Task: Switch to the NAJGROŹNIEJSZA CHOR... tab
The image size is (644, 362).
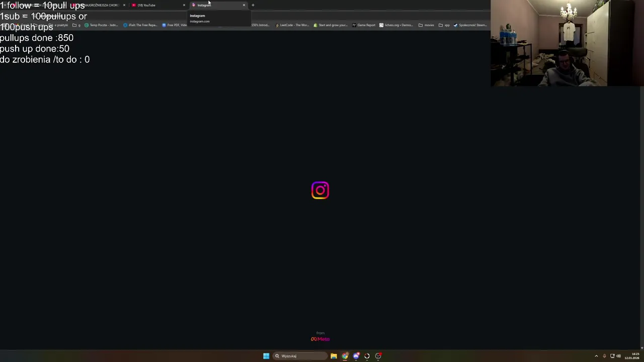Action: pyautogui.click(x=98, y=5)
